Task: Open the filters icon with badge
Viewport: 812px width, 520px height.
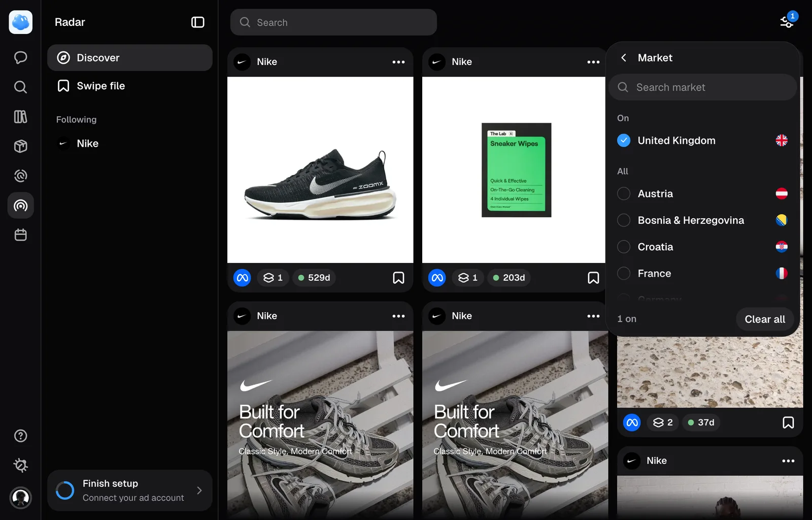Action: [787, 21]
